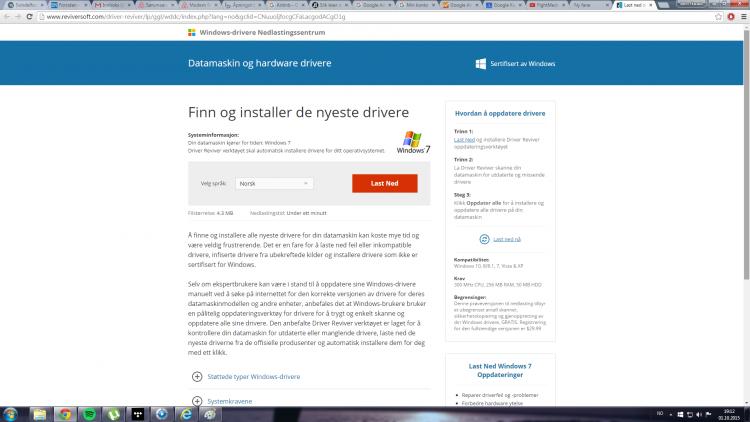Click the page vertical scrollbar thumb
This screenshot has height=422, width=750.
(x=746, y=154)
